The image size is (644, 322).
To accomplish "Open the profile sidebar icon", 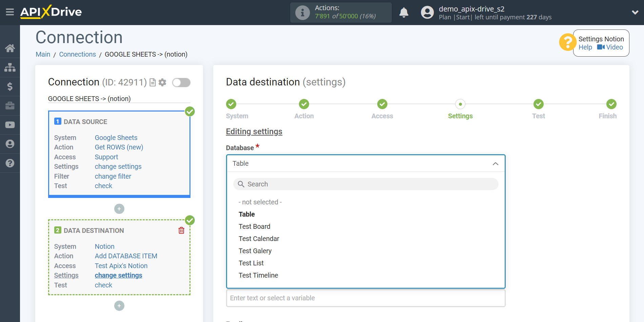I will coord(10,144).
